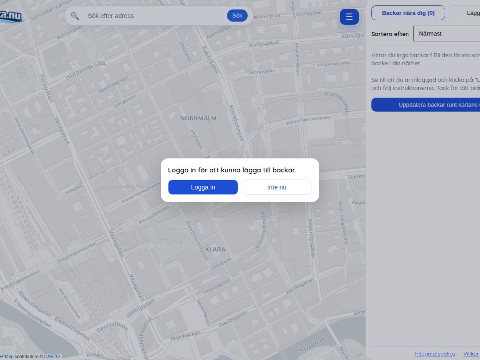
Task: Open the Integritetspolicy footer link
Action: tap(435, 354)
